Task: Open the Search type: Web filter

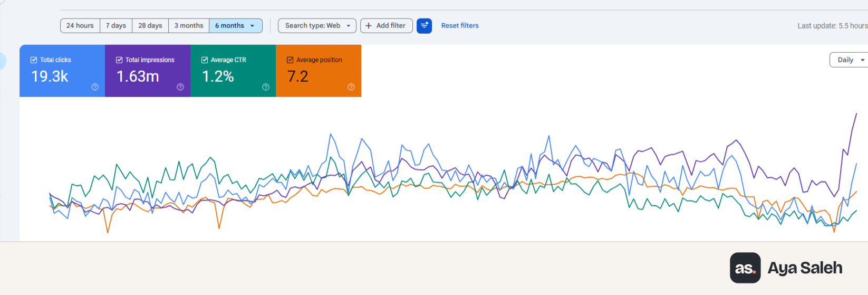Action: [x=317, y=25]
